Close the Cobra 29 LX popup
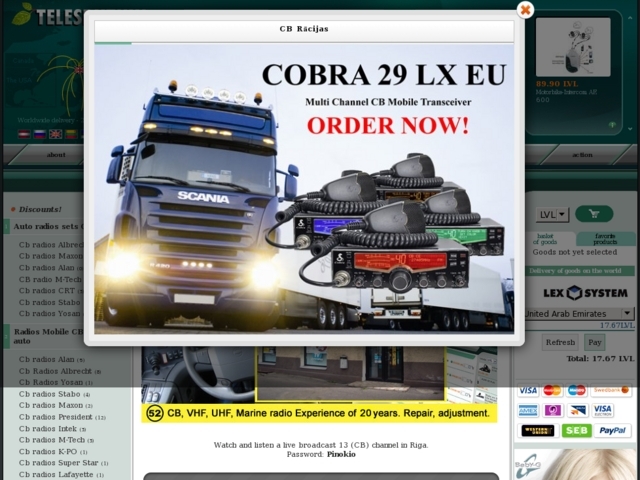Screen dimensions: 640x480 pos(525,10)
